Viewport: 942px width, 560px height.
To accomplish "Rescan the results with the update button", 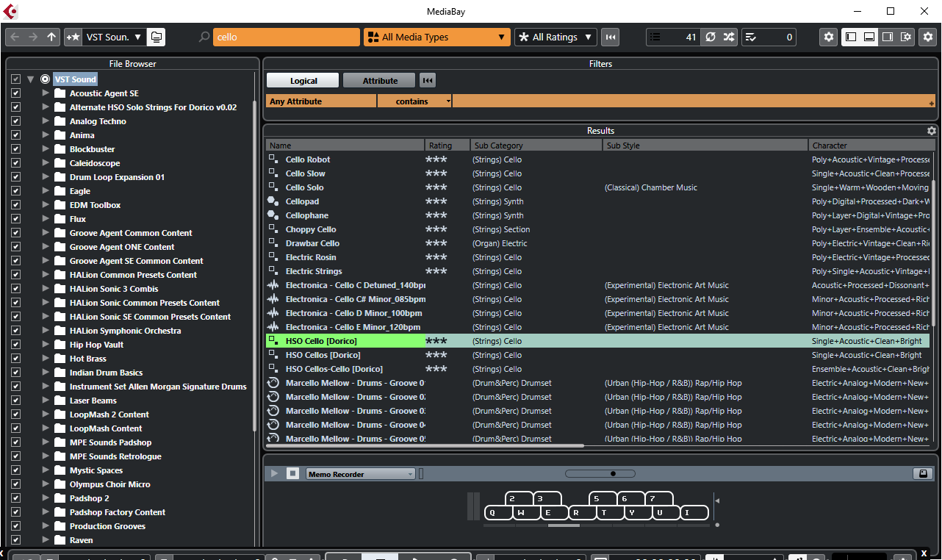I will tap(710, 37).
